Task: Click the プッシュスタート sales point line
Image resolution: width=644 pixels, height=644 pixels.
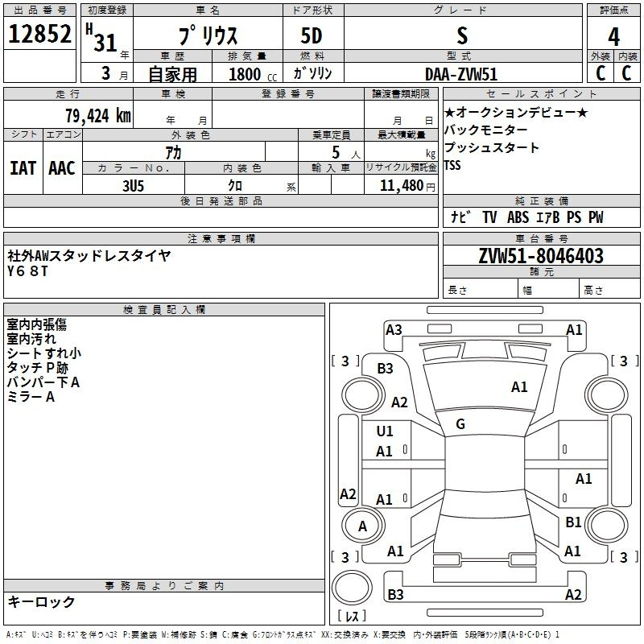Action: (492, 147)
